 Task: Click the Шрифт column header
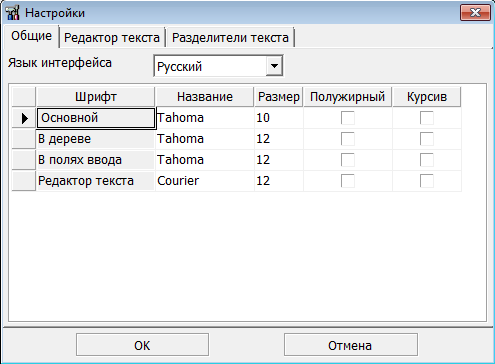96,97
